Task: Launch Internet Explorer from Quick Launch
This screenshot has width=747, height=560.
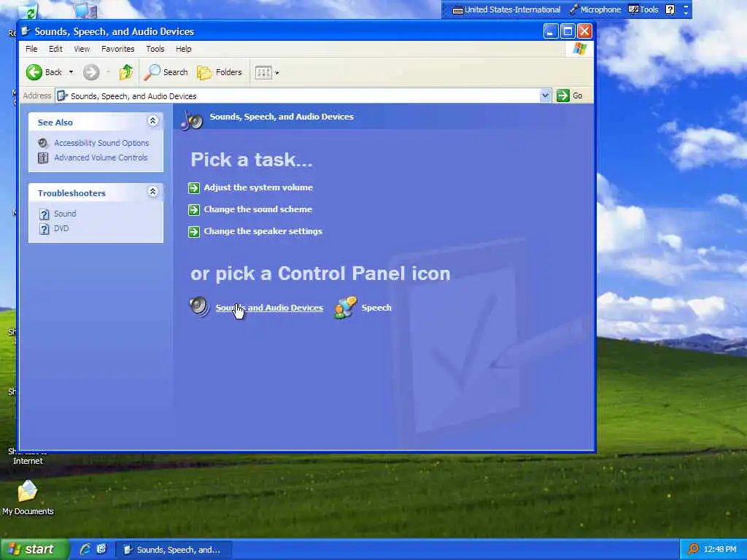Action: (x=85, y=549)
